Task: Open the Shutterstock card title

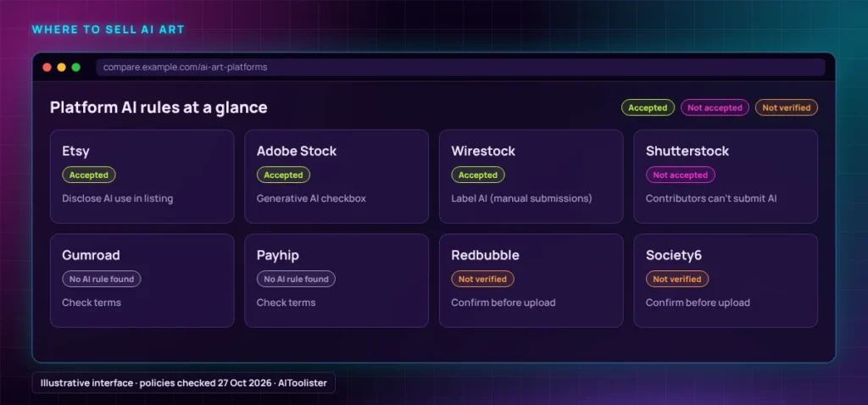Action: click(687, 151)
